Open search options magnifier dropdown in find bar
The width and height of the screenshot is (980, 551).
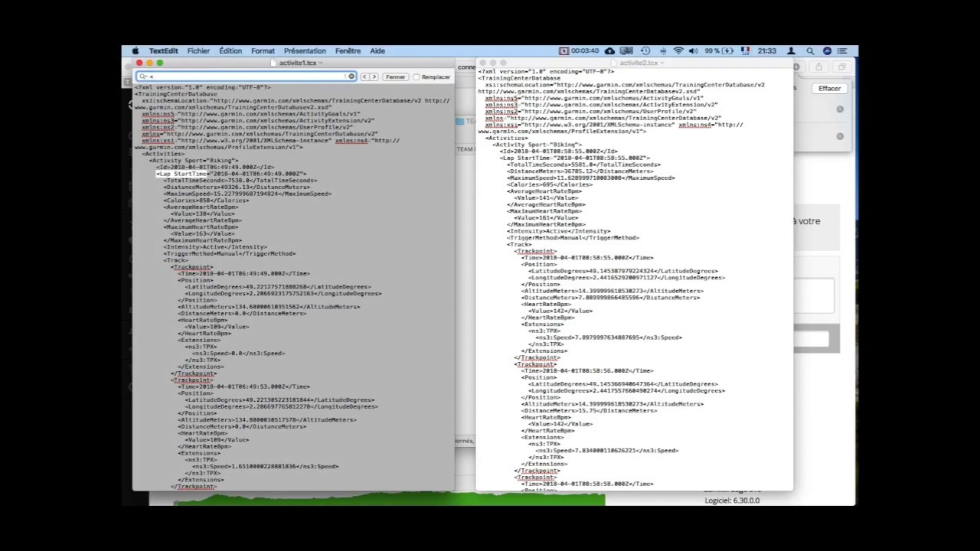point(143,77)
